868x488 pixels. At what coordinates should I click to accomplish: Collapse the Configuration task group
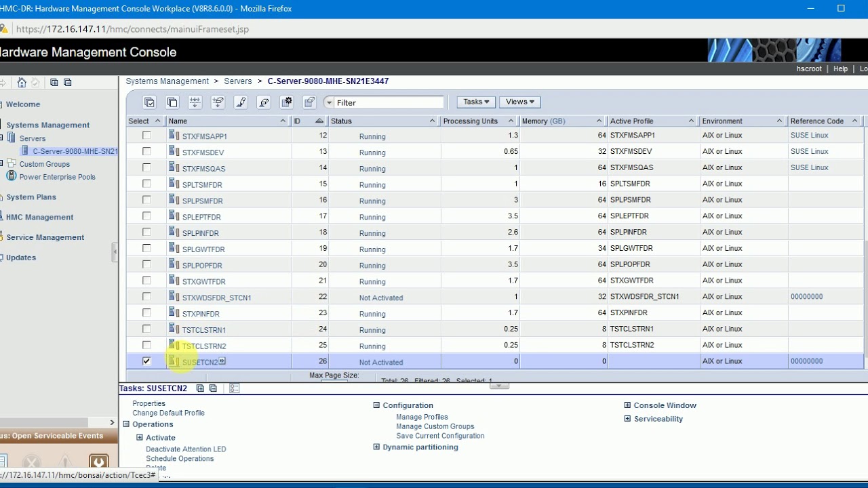pos(376,405)
